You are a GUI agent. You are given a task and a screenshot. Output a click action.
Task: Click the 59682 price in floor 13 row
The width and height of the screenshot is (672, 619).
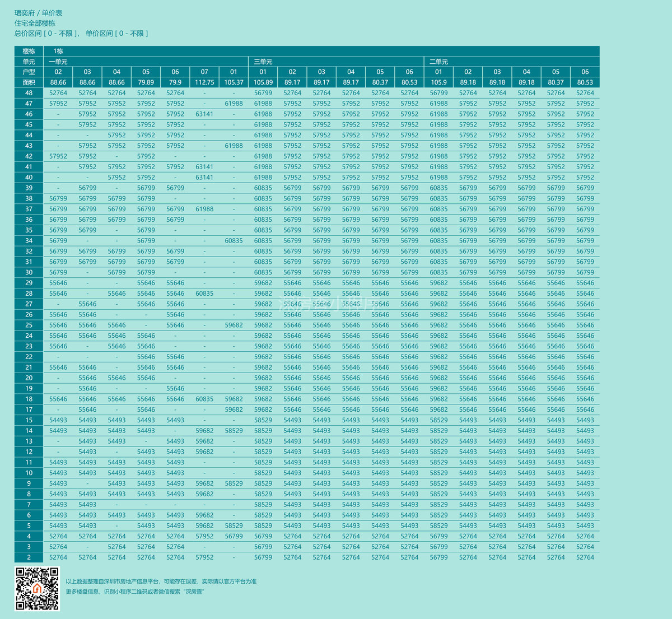tap(204, 441)
